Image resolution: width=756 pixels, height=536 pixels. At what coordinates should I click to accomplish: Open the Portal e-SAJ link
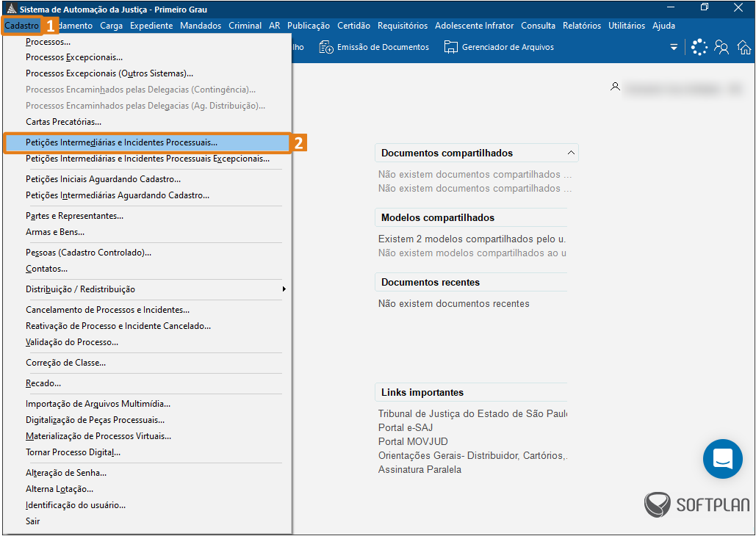click(x=406, y=427)
